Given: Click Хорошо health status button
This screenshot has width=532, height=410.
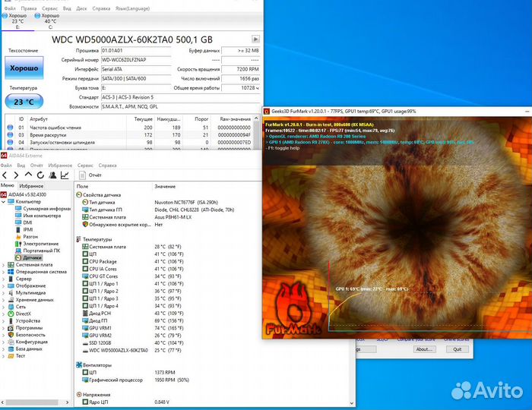Looking at the screenshot, I should tap(24, 68).
